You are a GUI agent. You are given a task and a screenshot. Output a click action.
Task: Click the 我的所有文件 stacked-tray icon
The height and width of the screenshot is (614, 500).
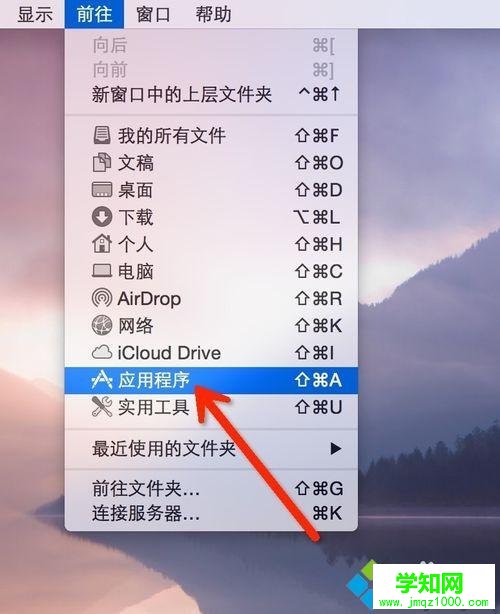pyautogui.click(x=102, y=135)
